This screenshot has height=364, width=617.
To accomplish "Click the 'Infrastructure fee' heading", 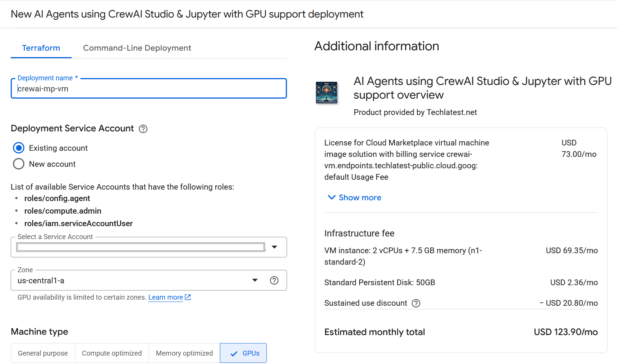I will (359, 233).
